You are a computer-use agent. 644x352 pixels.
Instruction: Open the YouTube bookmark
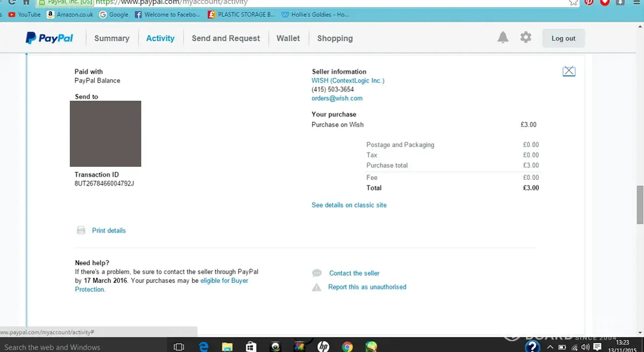click(29, 15)
